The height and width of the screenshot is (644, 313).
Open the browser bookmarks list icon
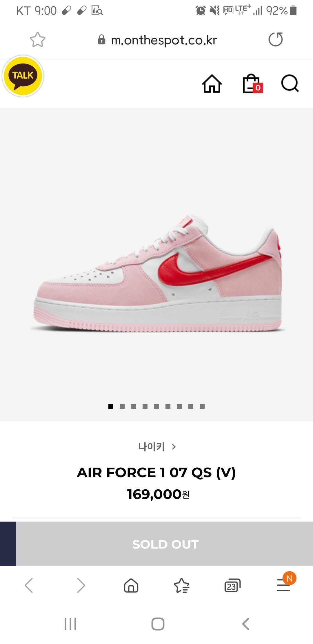(x=182, y=585)
